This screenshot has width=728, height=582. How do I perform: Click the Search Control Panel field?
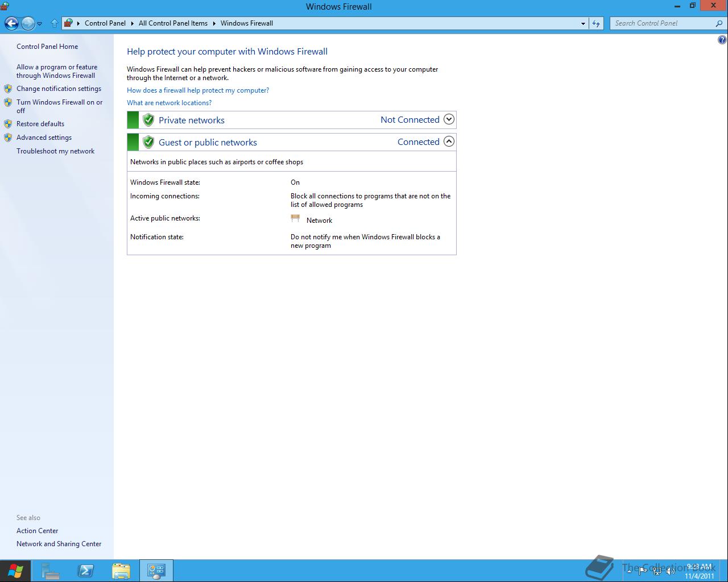tap(663, 23)
